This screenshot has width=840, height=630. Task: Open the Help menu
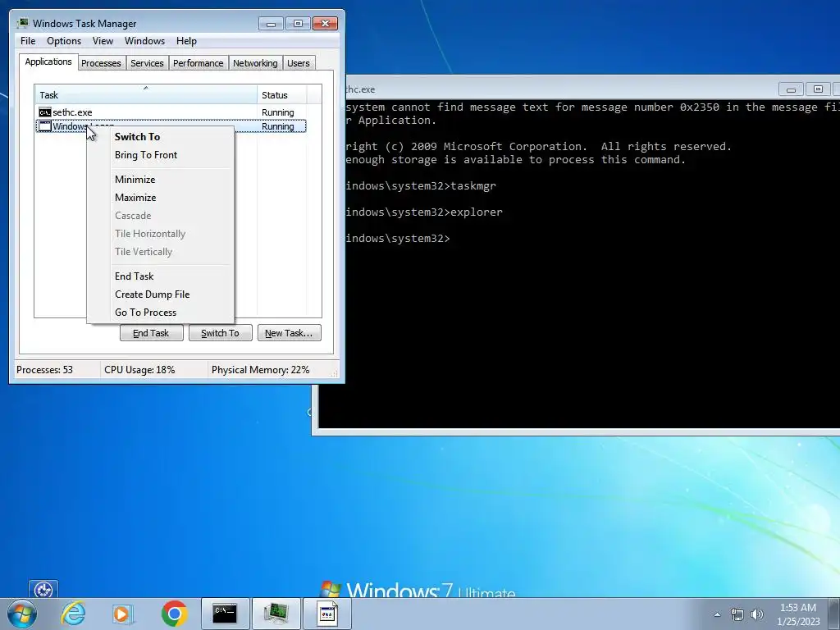[x=186, y=41]
